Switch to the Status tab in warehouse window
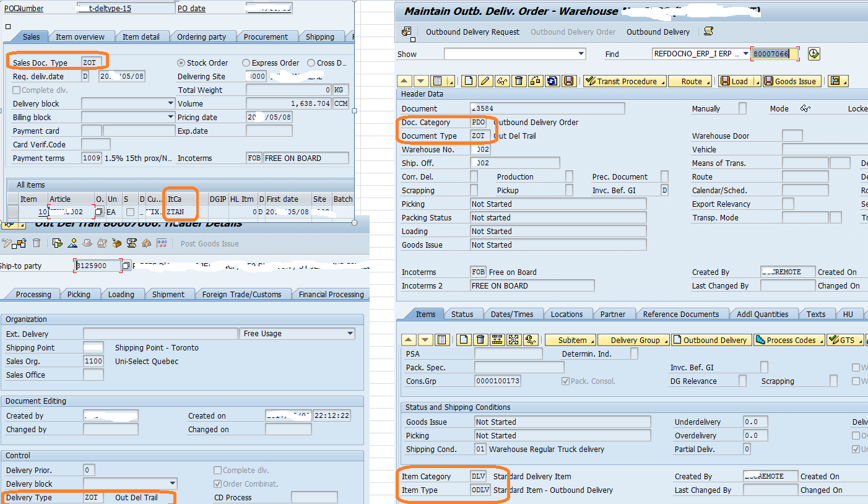The image size is (868, 504). (x=462, y=314)
